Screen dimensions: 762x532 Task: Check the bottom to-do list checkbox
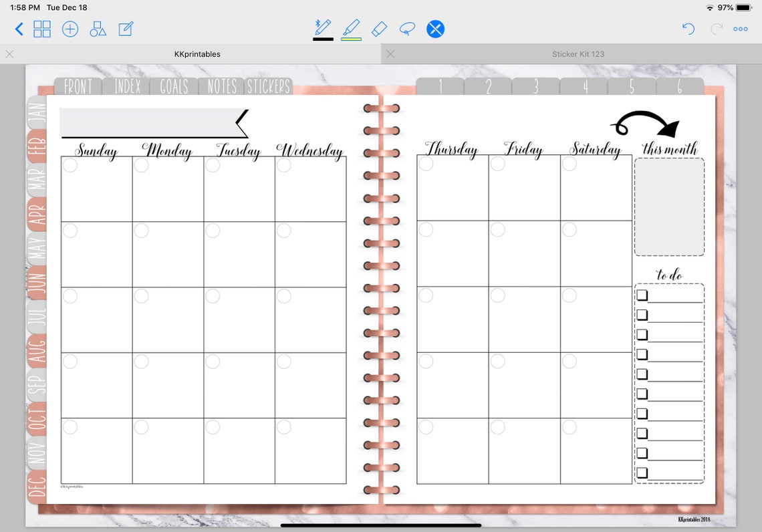click(643, 473)
